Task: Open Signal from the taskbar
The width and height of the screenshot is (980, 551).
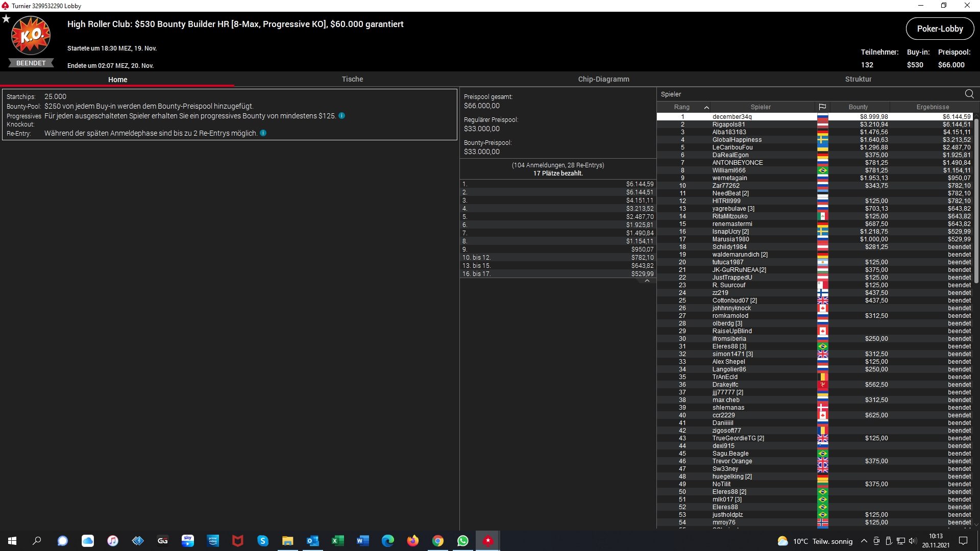Action: coord(63,541)
